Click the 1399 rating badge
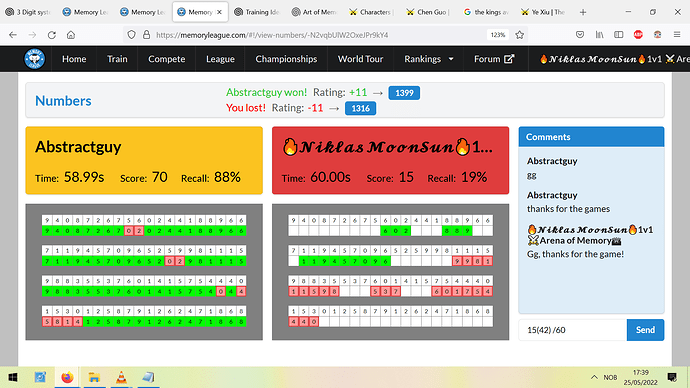This screenshot has width=690, height=388. click(404, 93)
